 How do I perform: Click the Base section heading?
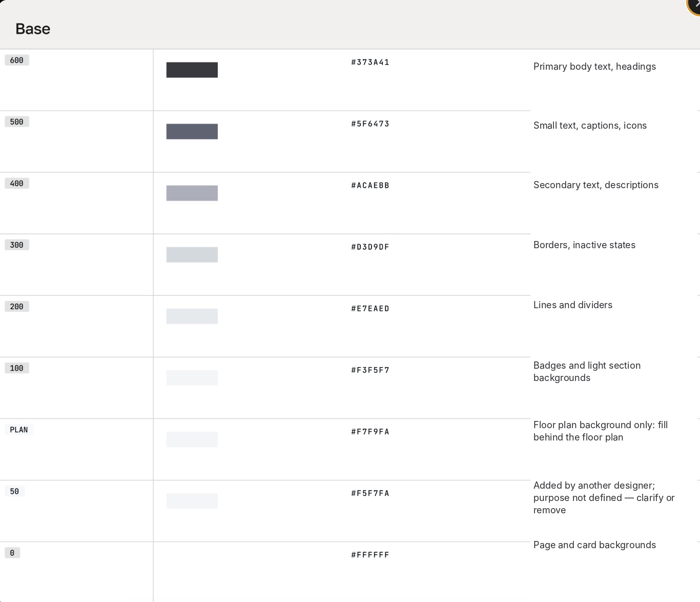pyautogui.click(x=33, y=29)
